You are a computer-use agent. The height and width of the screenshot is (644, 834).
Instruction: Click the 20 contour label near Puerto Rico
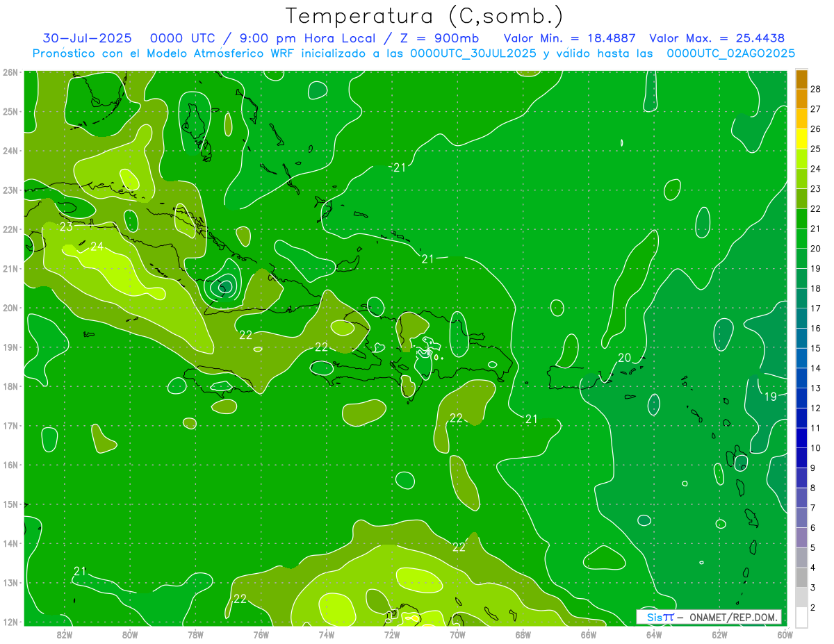click(x=624, y=358)
